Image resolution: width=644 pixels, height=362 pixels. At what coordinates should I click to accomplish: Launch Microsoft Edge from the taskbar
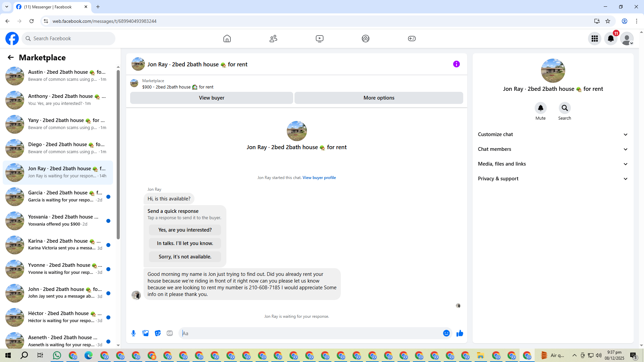(89, 355)
